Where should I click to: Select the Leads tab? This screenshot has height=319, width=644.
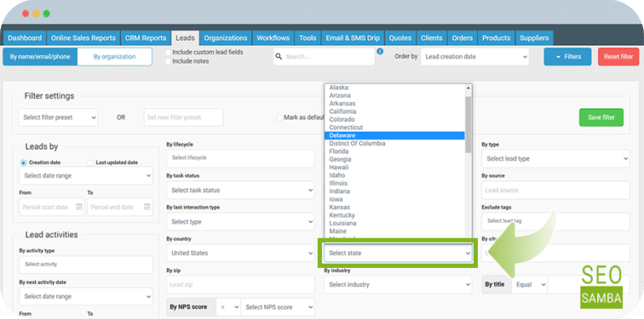point(185,39)
